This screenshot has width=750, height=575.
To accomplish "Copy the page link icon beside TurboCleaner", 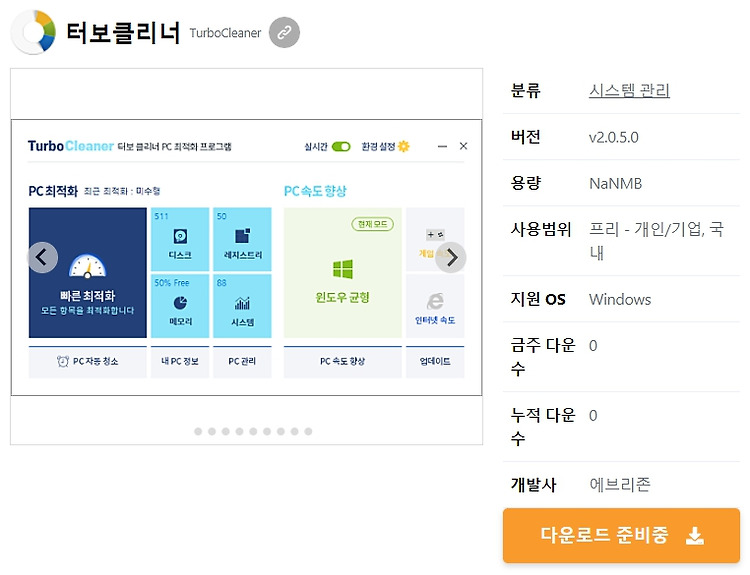I will (x=284, y=33).
